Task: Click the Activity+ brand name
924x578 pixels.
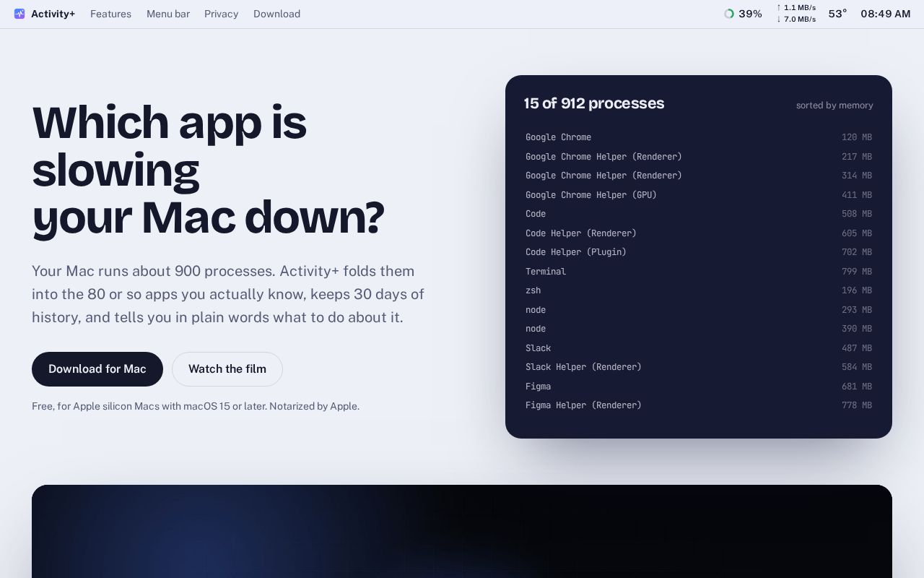Action: pyautogui.click(x=53, y=14)
